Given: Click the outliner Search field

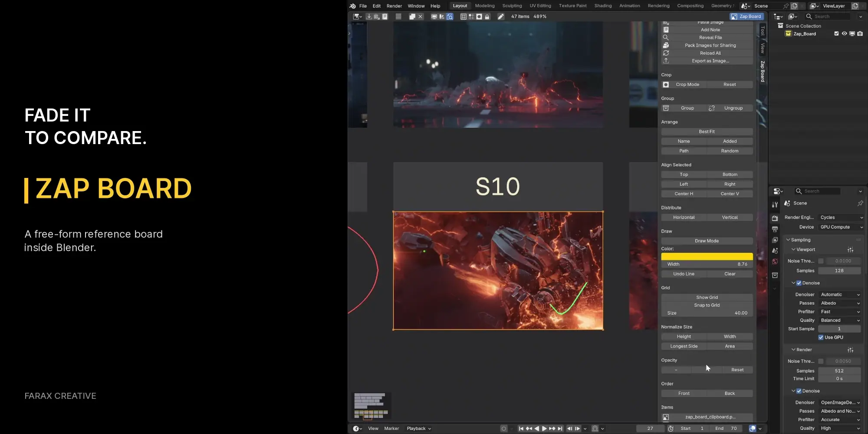Looking at the screenshot, I should click(x=828, y=16).
